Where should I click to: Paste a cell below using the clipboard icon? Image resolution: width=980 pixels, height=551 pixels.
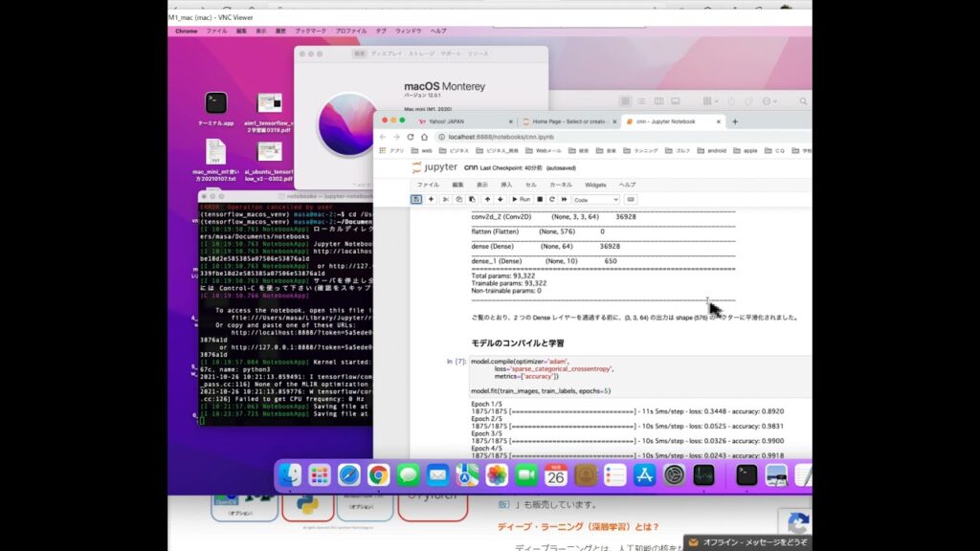click(473, 199)
